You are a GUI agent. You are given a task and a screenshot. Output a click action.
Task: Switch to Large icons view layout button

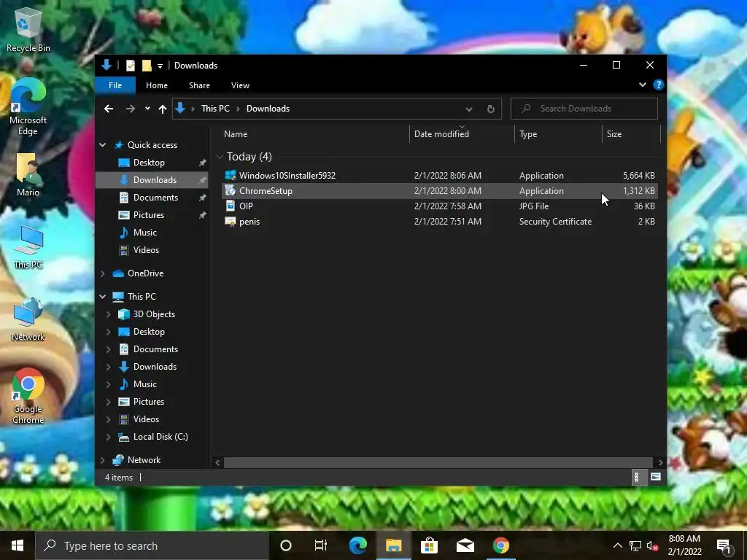656,477
